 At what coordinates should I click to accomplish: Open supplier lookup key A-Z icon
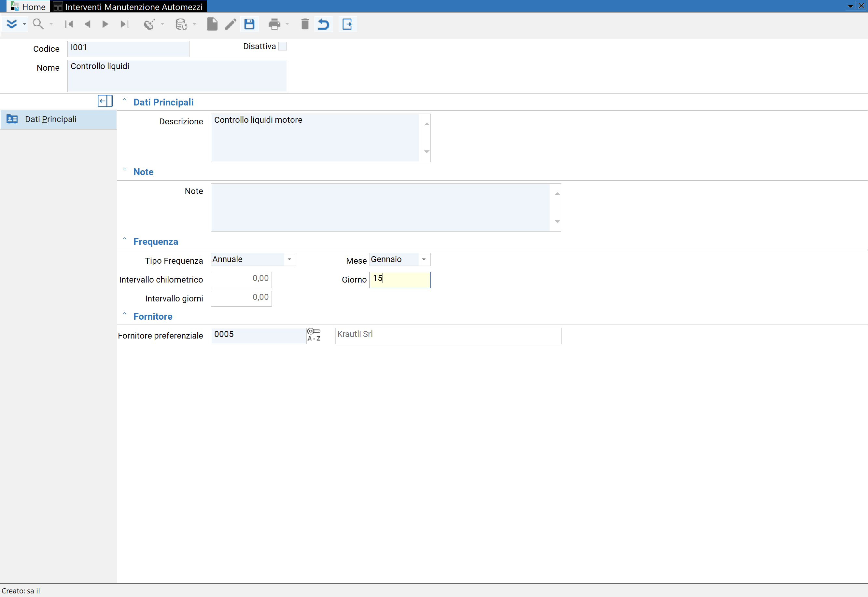(314, 335)
